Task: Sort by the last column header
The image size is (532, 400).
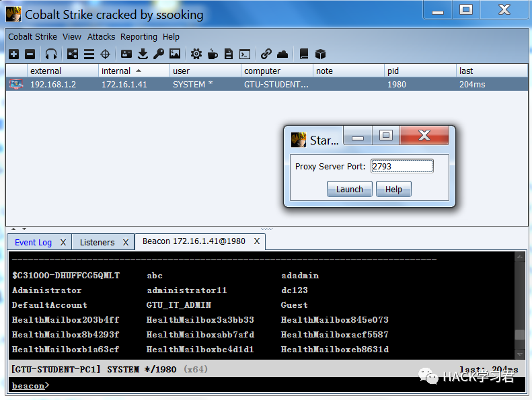Action: pyautogui.click(x=492, y=71)
